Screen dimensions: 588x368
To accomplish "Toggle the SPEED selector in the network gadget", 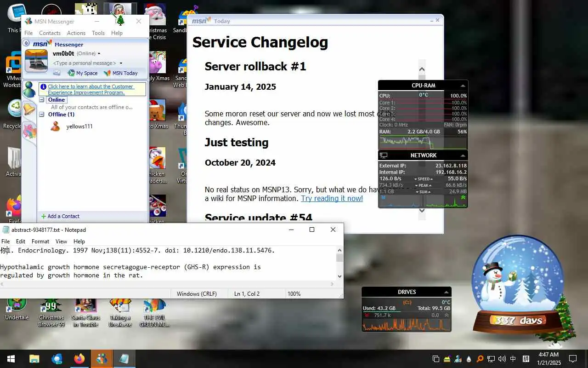I will 423,179.
